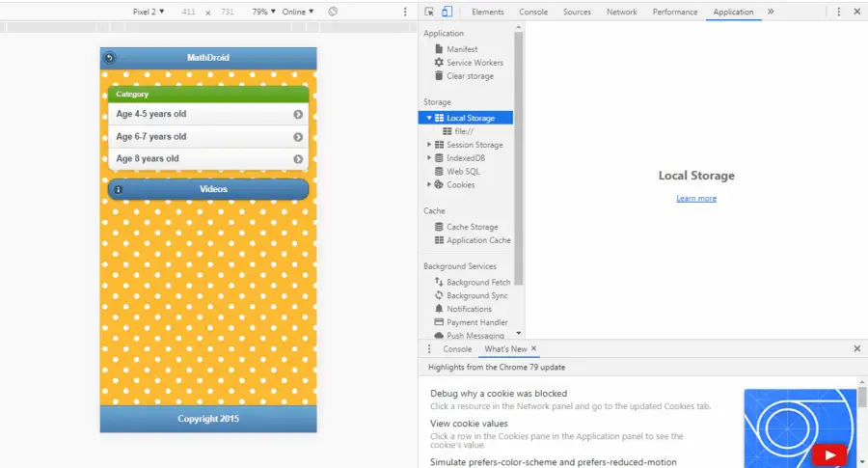Viewport: 868px width, 468px height.
Task: Click the Learn more link
Action: coord(696,198)
